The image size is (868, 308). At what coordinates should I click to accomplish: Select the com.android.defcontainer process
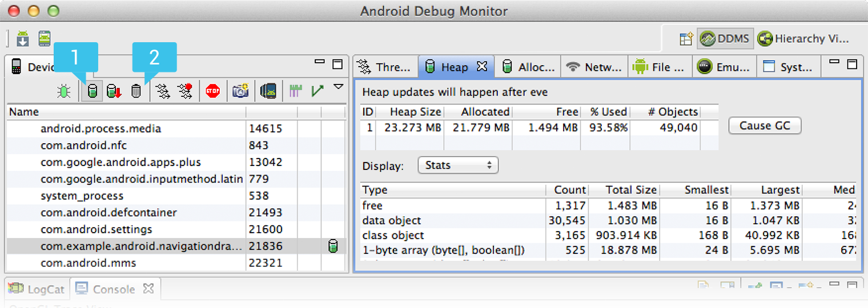(x=177, y=213)
